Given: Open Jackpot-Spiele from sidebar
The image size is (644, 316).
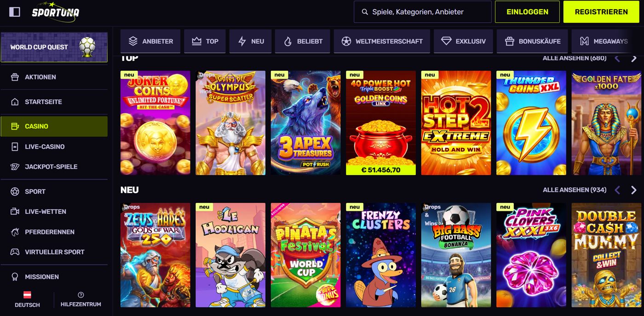Looking at the screenshot, I should click(54, 167).
